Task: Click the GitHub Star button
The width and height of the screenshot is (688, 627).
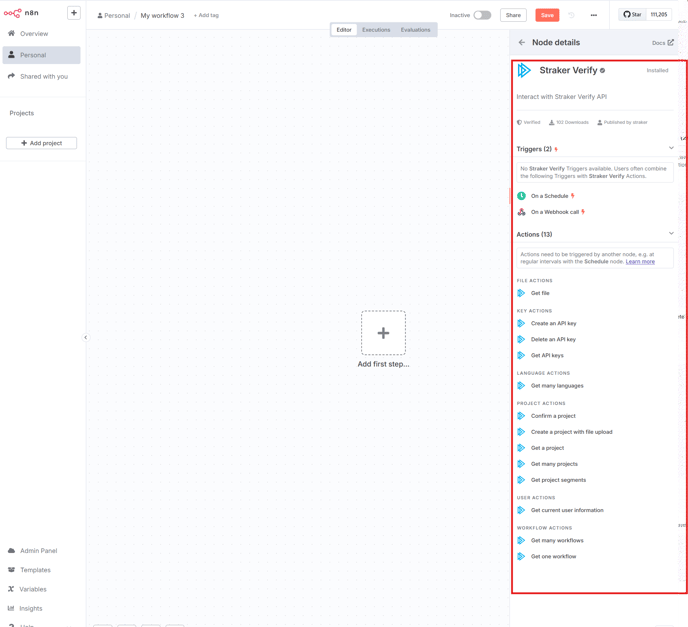Action: coord(632,14)
